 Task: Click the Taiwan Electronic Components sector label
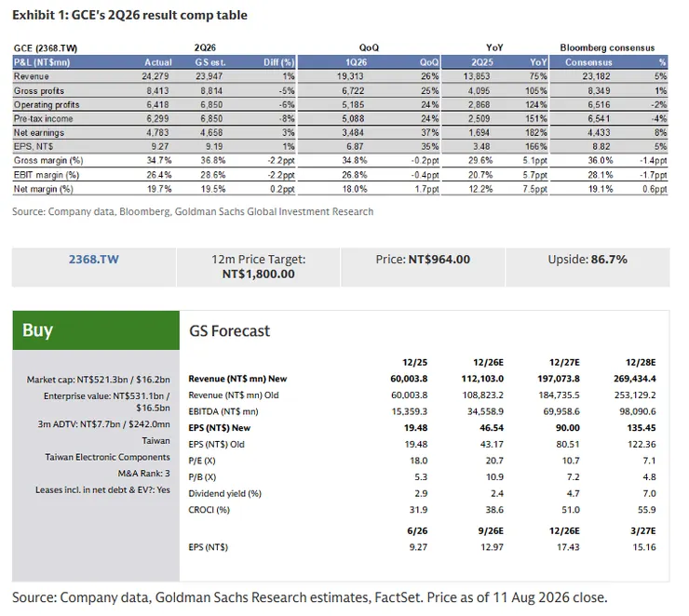coord(107,457)
